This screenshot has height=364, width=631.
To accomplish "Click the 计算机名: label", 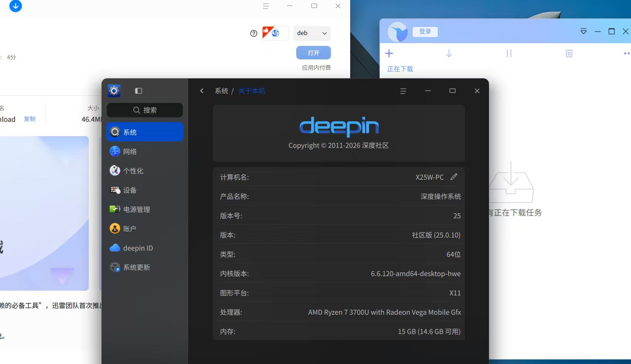I will 235,177.
